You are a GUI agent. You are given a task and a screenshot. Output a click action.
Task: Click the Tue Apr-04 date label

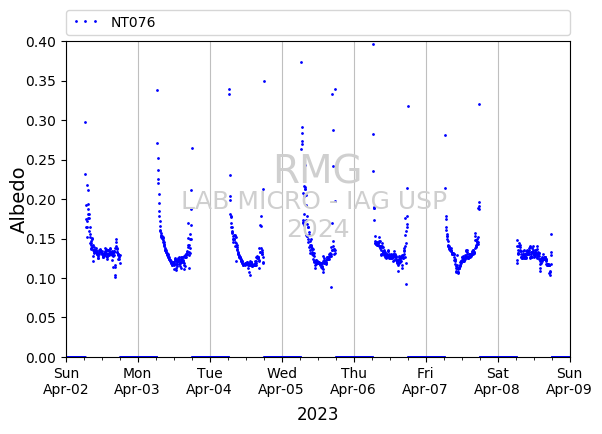pos(209,381)
